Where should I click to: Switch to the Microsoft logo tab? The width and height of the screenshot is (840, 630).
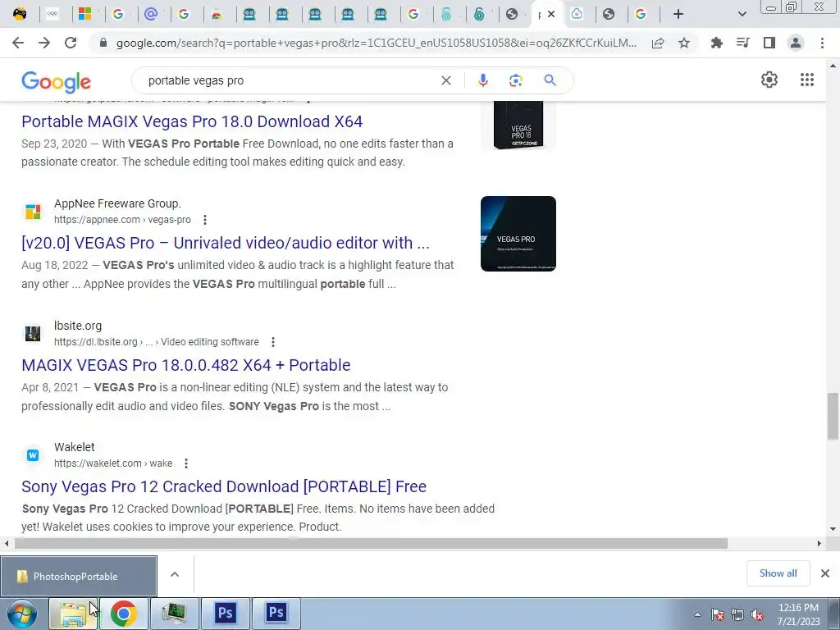click(84, 14)
